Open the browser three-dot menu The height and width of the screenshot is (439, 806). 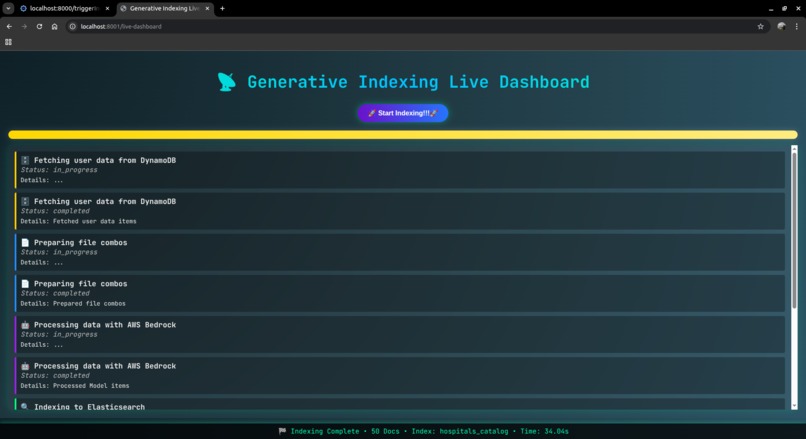coord(797,26)
